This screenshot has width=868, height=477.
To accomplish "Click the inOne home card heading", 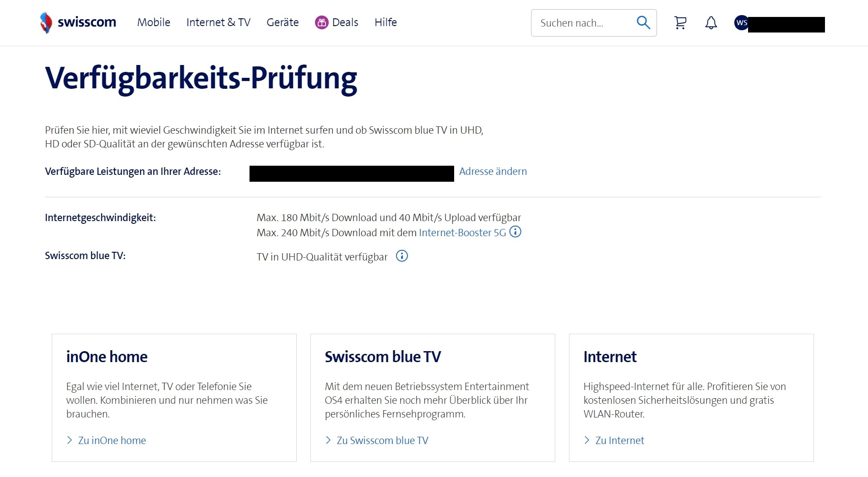I will tap(107, 357).
